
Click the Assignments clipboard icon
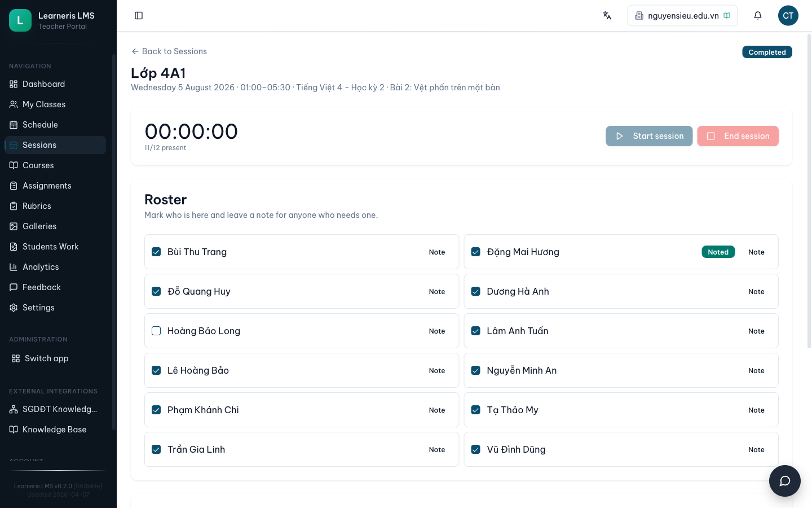point(14,186)
